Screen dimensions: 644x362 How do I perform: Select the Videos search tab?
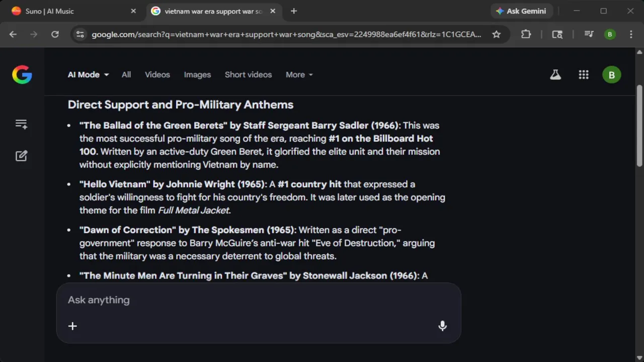[x=157, y=74]
